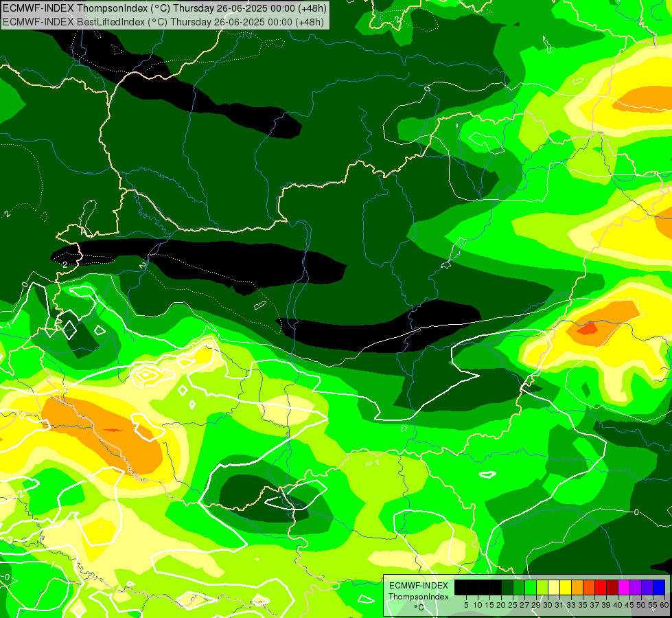Viewport: 672px width, 618px height.
Task: Click legend tick value 25
Action: click(513, 605)
